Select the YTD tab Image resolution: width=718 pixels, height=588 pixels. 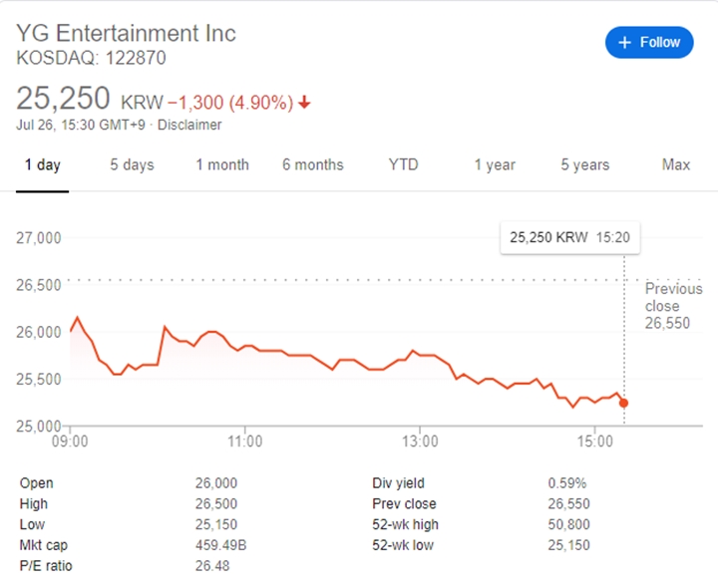point(403,164)
